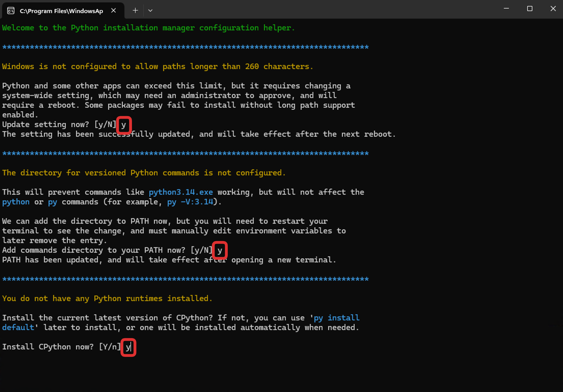The width and height of the screenshot is (563, 392).
Task: Click 'You do not have any Python runtimes' line
Action: click(x=107, y=298)
